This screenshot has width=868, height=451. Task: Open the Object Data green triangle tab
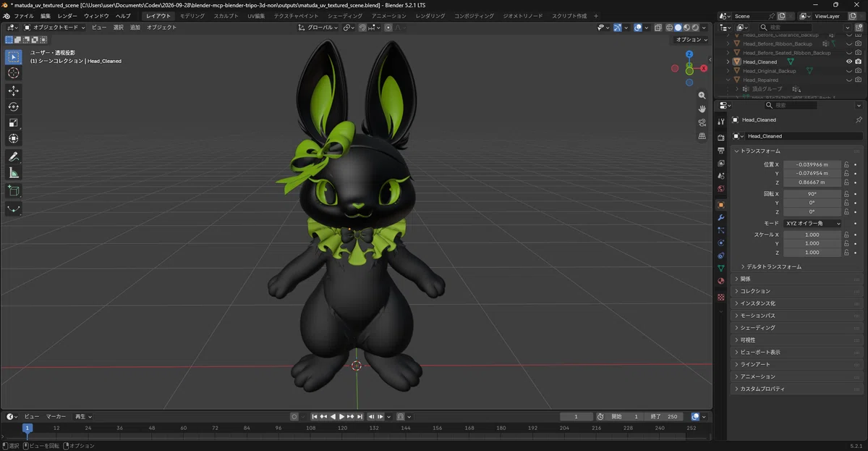tap(721, 269)
